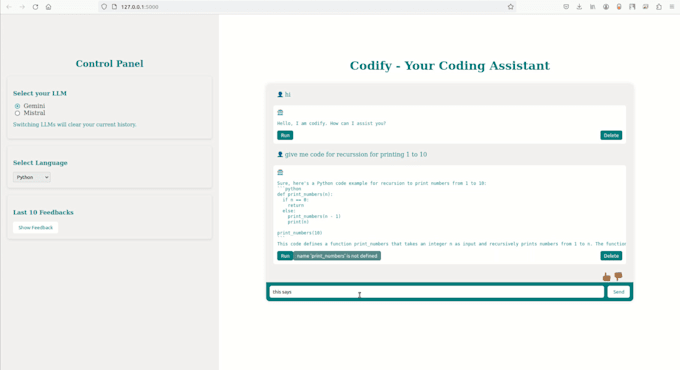Select the 'Select Language' label
Image resolution: width=680 pixels, height=370 pixels.
[40, 163]
